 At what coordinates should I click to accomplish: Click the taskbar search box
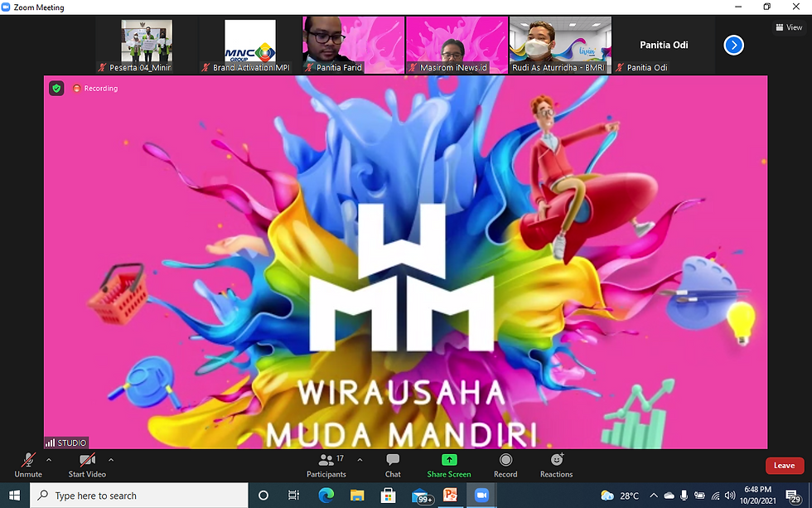pyautogui.click(x=139, y=496)
